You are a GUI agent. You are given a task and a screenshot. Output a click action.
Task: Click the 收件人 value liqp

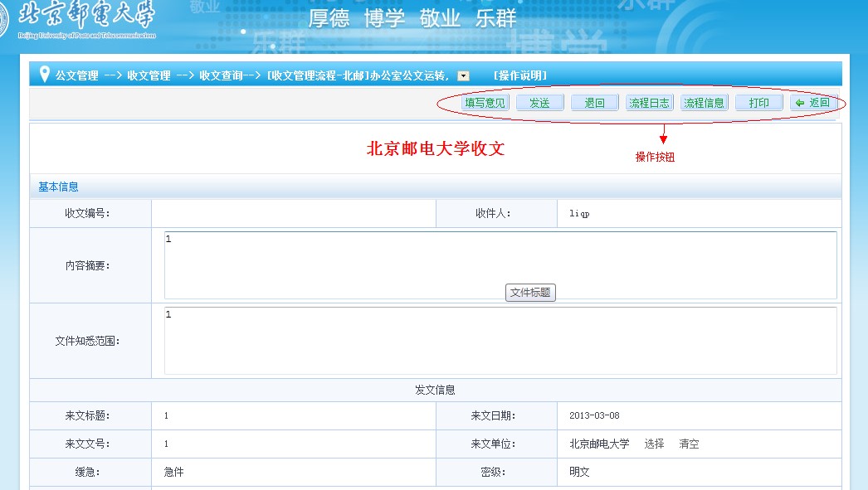[579, 213]
